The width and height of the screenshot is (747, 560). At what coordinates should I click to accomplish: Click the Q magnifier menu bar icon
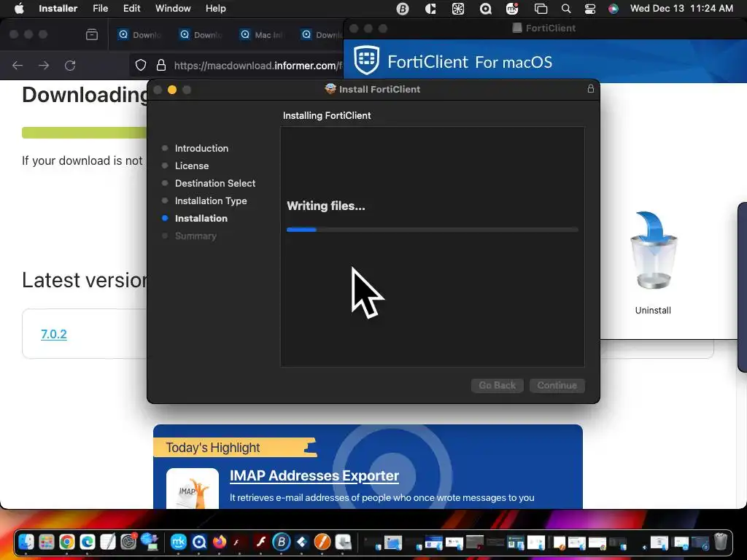pos(485,9)
